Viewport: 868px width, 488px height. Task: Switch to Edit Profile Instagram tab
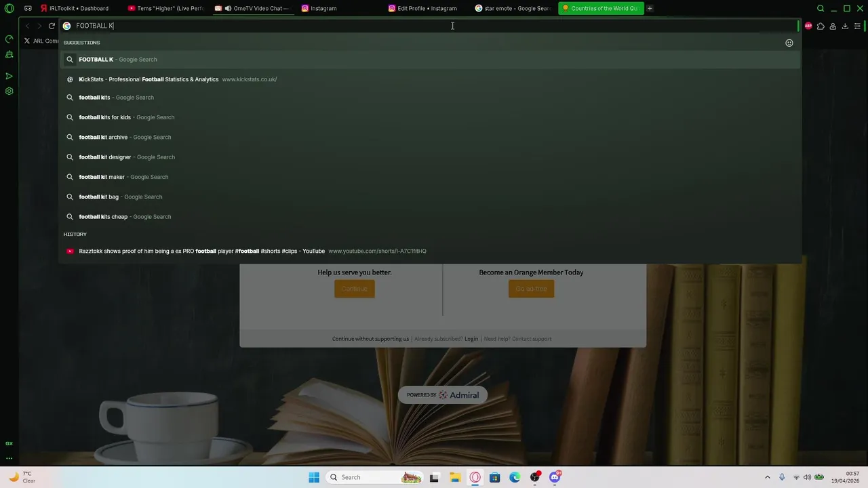pyautogui.click(x=427, y=8)
